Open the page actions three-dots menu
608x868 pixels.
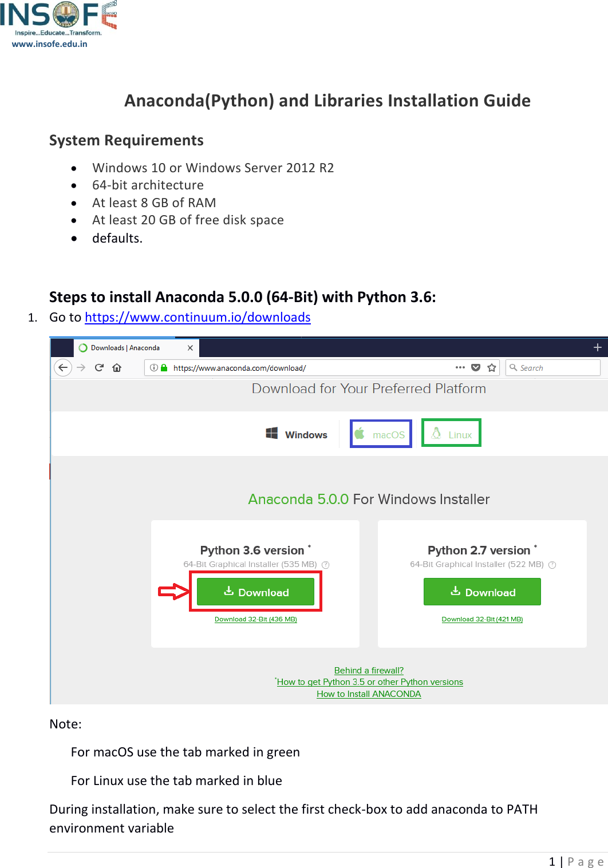(460, 367)
